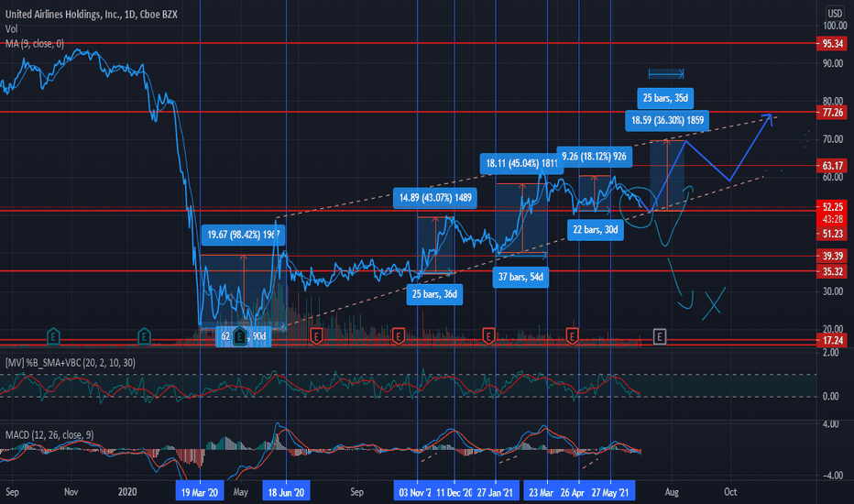Select the 18.59 (36.30%) 1859 measurement label
Screen dimensions: 854x504
pyautogui.click(x=667, y=120)
